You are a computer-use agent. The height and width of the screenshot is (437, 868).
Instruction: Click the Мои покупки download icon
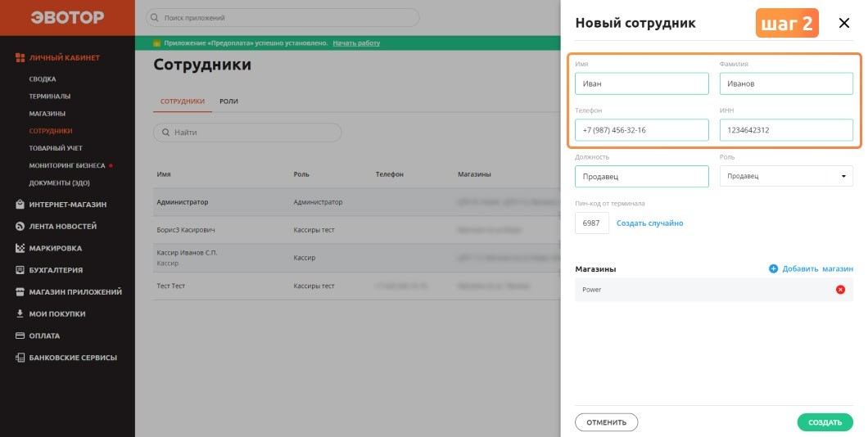click(20, 313)
